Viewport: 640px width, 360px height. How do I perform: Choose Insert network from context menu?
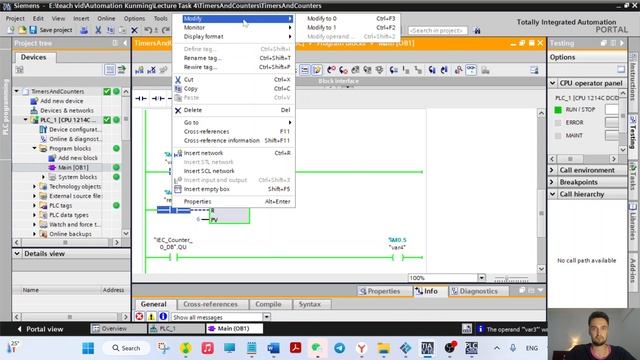coord(233,153)
